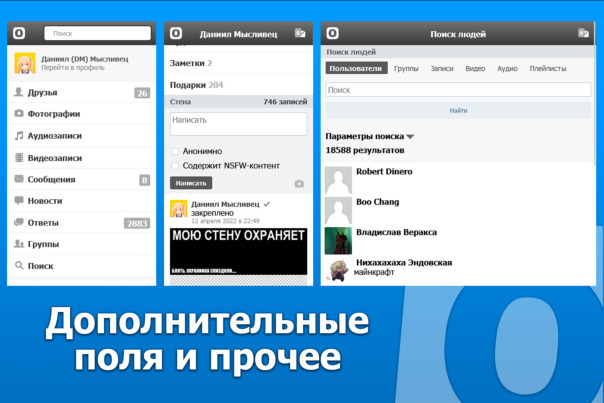Click the Поиск magnifier icon in the menu

[18, 265]
